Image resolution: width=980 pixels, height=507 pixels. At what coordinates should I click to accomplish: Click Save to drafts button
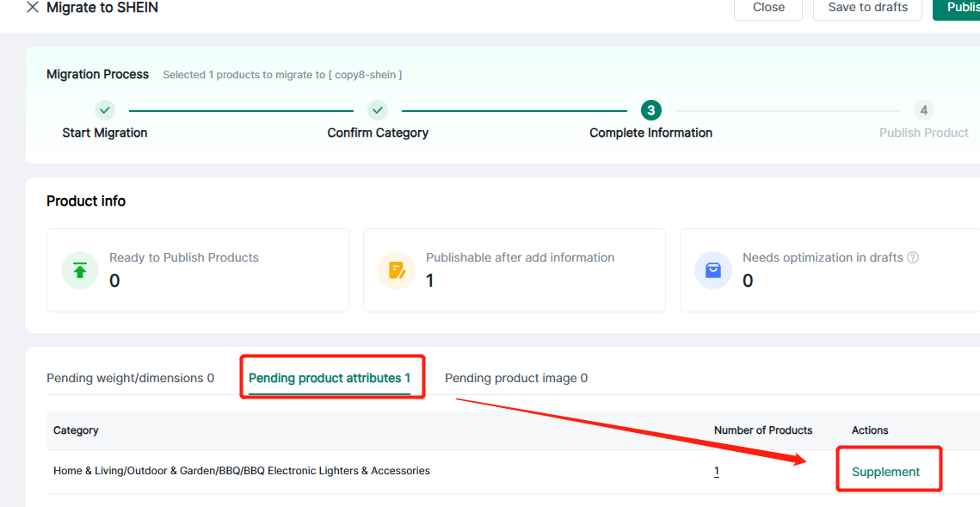coord(867,8)
